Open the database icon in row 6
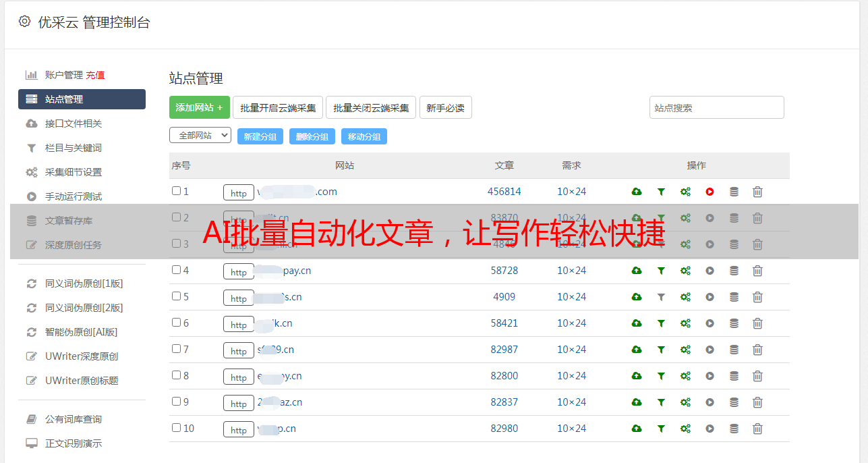868x463 pixels. (734, 323)
